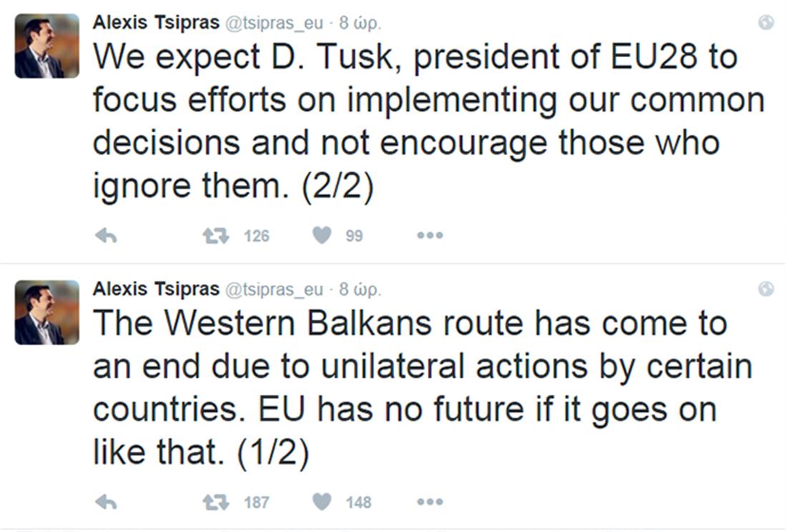Open the timestamp on the D. Tusk tweet

(360, 22)
